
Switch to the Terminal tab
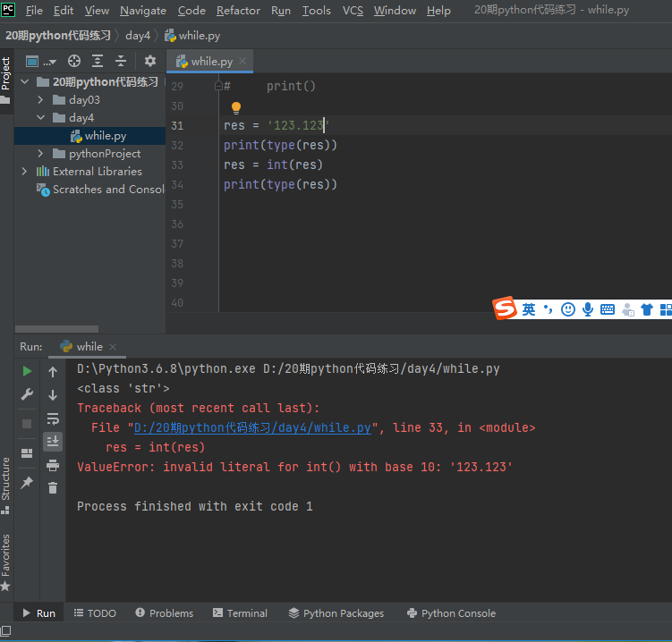pos(240,613)
